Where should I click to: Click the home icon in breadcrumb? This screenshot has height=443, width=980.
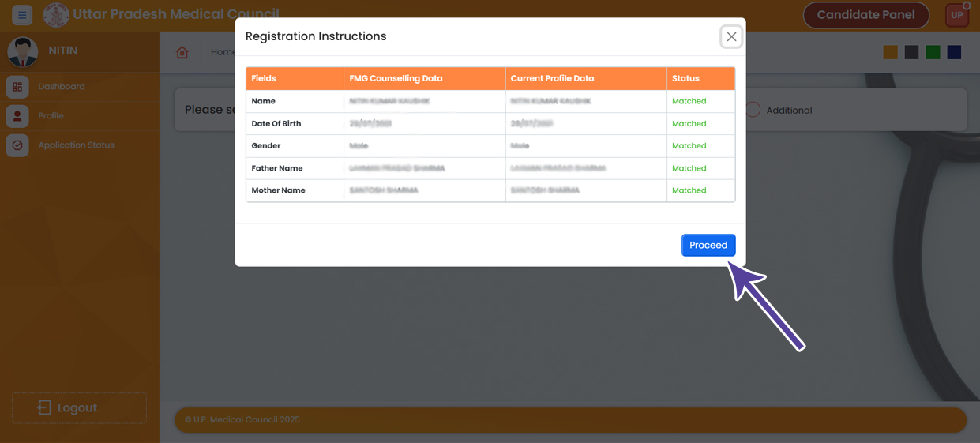(182, 52)
